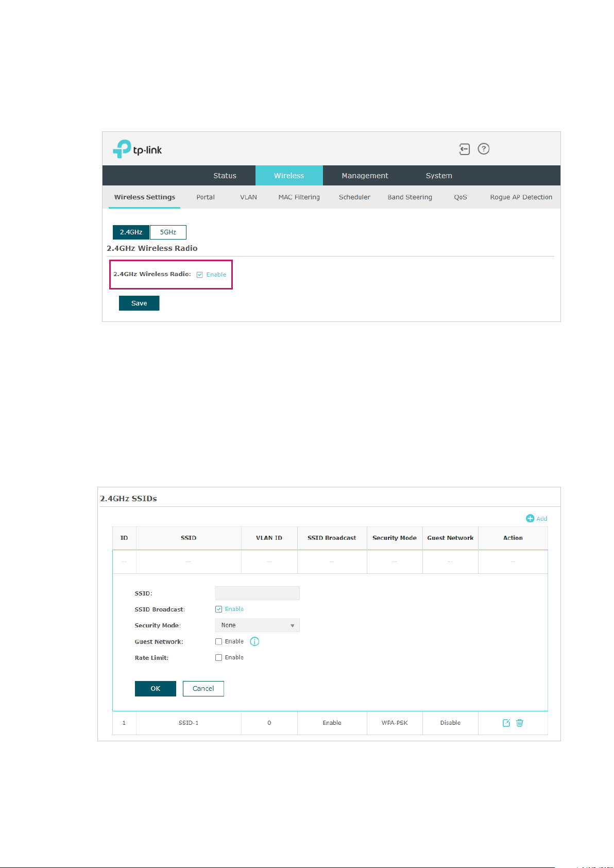This screenshot has height=868, width=614.
Task: Click the SSID text input field
Action: point(257,593)
